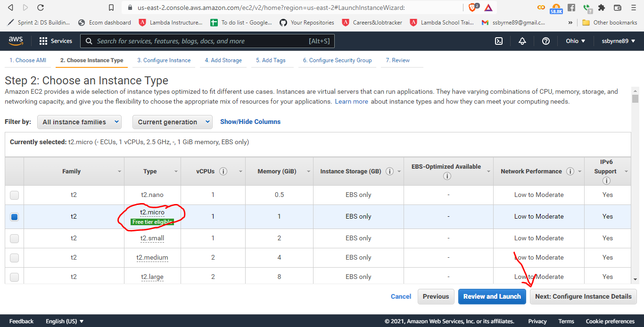
Task: Open the Memory (GiB) column sort arrow
Action: tap(308, 172)
